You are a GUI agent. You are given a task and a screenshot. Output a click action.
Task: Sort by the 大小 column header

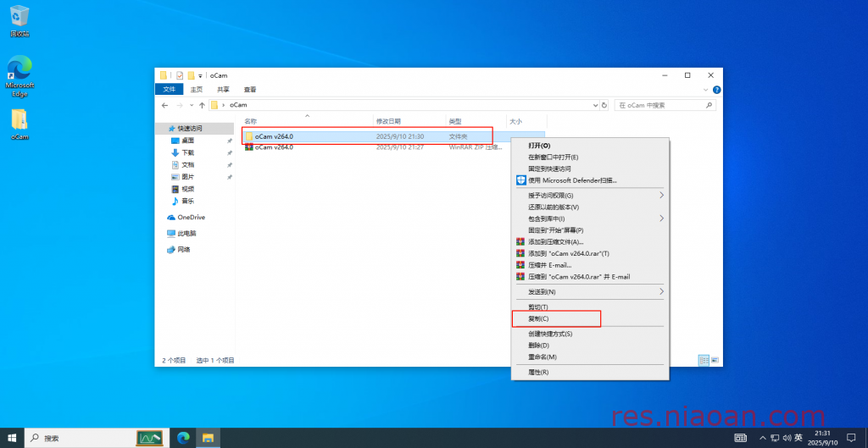[x=526, y=121]
